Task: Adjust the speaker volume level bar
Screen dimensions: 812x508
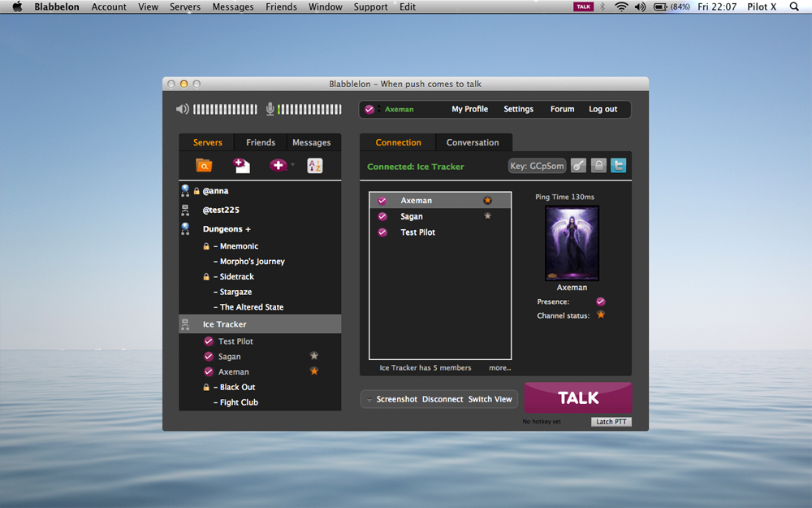Action: point(225,109)
